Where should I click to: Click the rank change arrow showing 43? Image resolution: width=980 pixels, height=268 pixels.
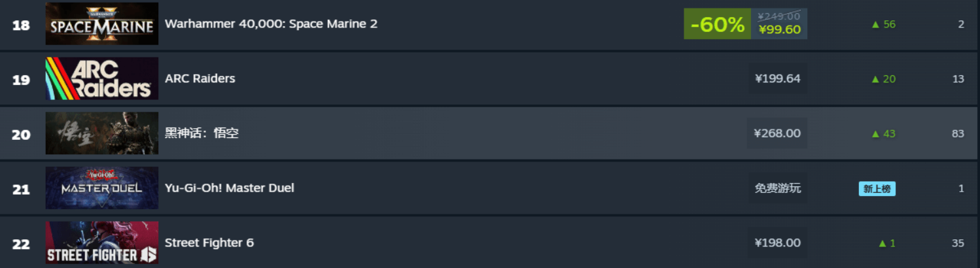(x=883, y=133)
